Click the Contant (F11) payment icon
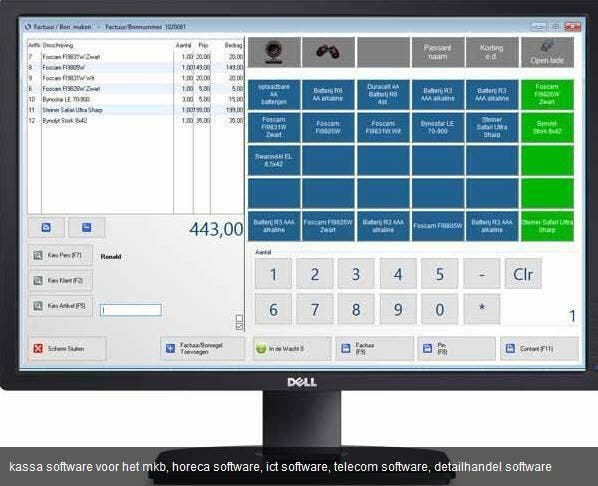Screen dimensions: 598x486 coord(510,348)
